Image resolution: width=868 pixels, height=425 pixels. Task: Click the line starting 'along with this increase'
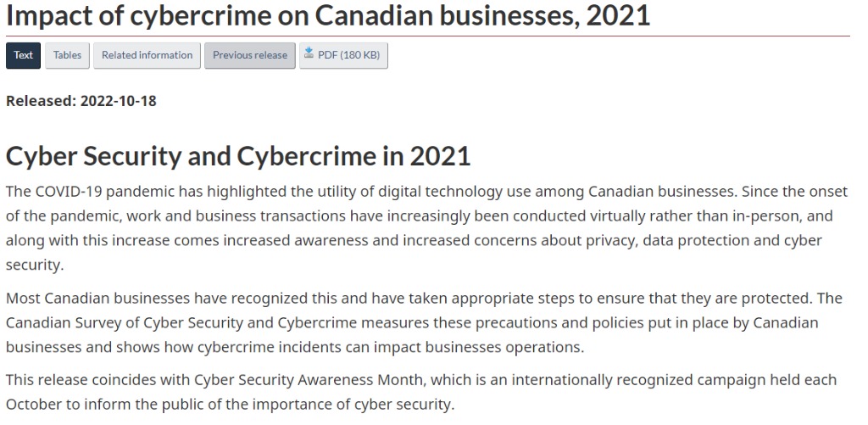414,241
